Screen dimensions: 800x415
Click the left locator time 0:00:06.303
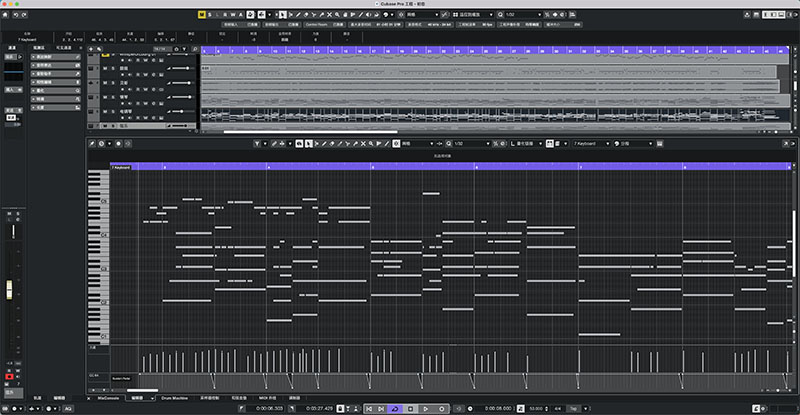tap(269, 409)
